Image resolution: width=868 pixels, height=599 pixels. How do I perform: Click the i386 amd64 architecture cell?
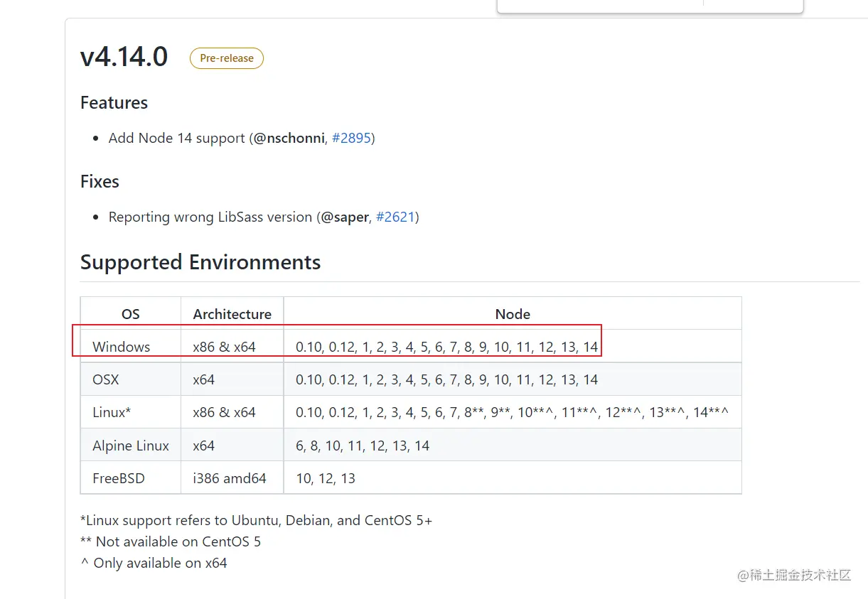click(x=230, y=478)
